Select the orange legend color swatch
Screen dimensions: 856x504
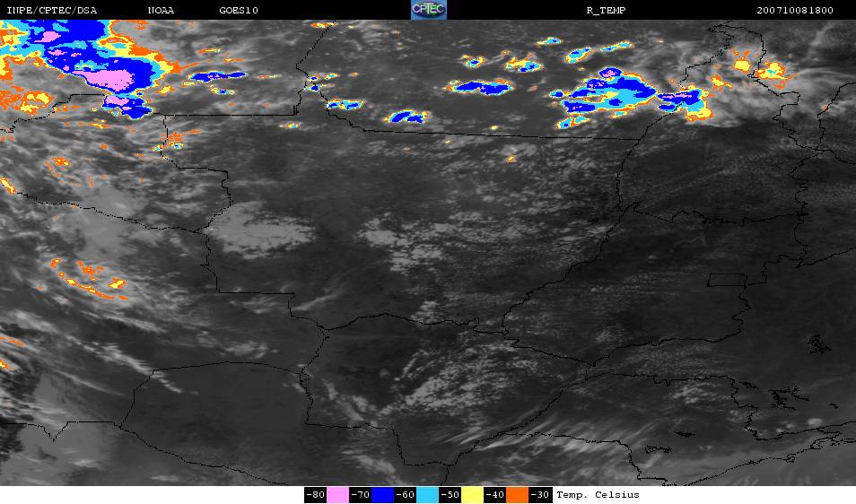point(517,495)
